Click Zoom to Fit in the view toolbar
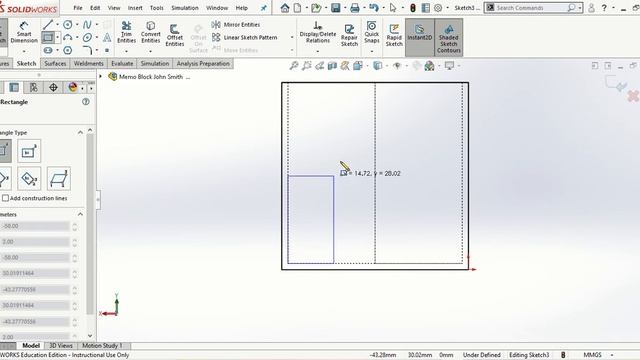This screenshot has height=360, width=640. point(294,65)
